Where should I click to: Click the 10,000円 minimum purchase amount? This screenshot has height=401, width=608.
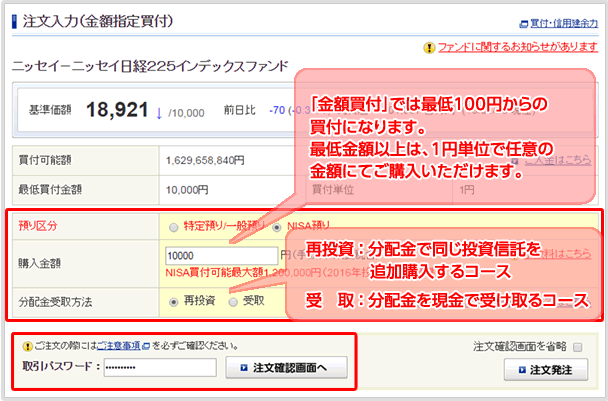[x=187, y=190]
